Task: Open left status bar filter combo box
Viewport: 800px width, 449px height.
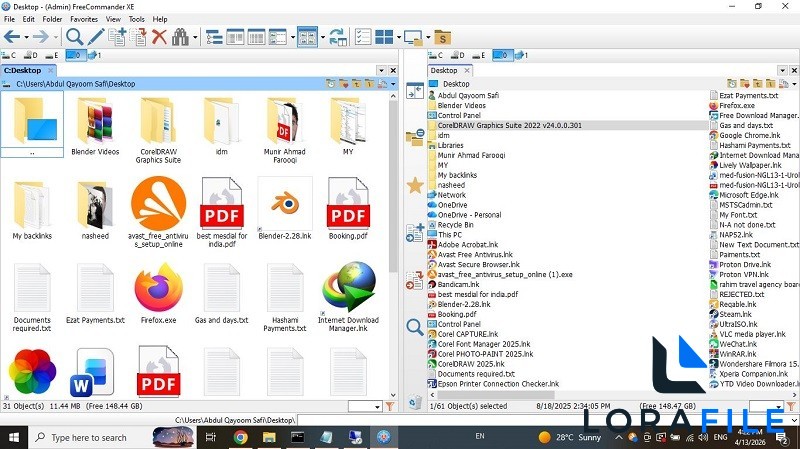Action: [365, 407]
